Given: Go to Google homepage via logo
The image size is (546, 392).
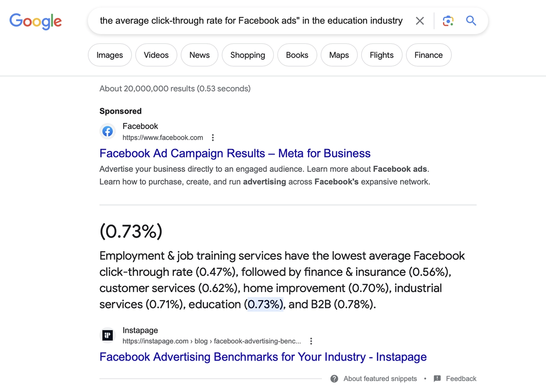Looking at the screenshot, I should point(36,21).
